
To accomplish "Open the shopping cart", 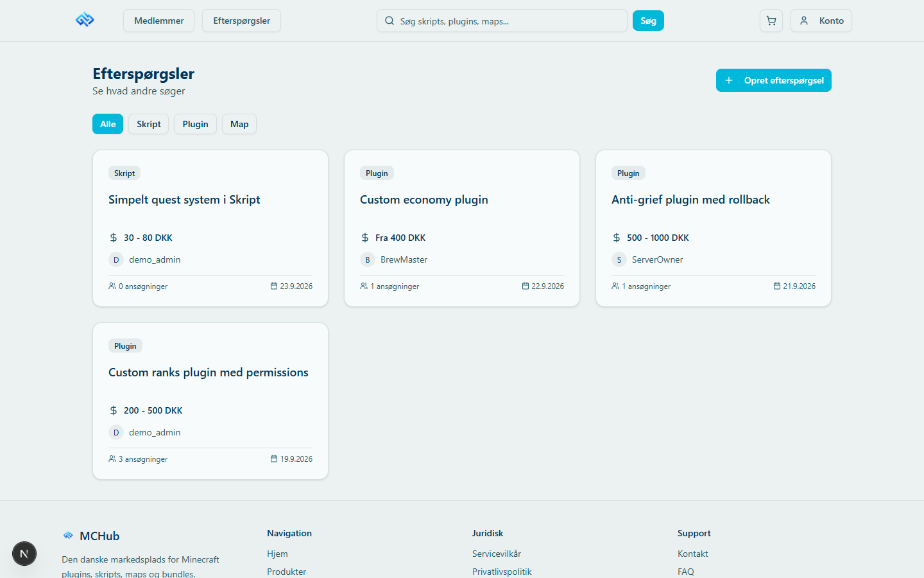I will tap(771, 21).
